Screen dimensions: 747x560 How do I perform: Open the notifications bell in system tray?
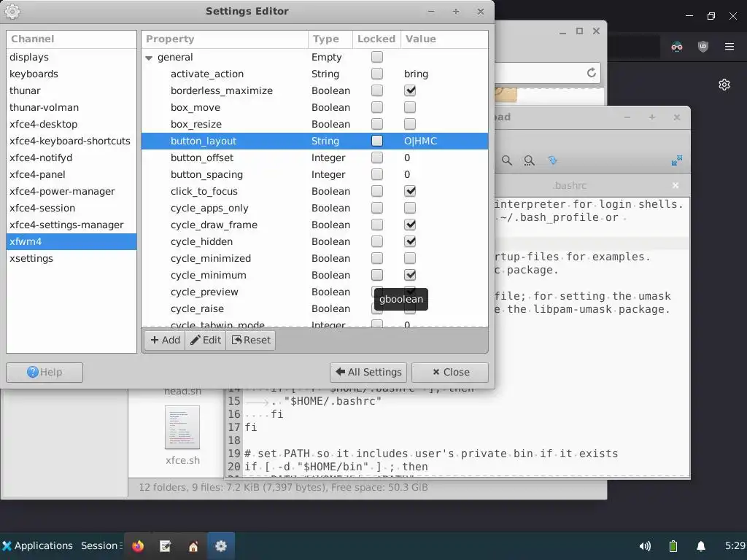coord(701,546)
